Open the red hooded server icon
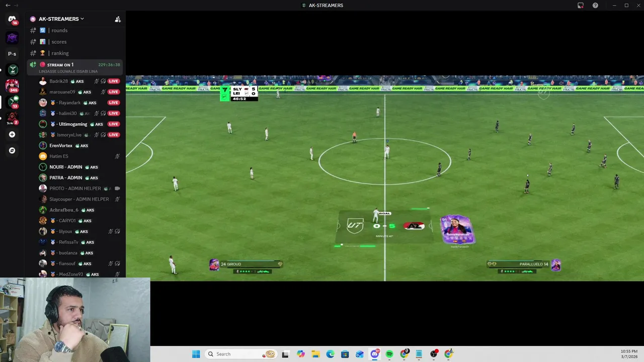 tap(12, 118)
